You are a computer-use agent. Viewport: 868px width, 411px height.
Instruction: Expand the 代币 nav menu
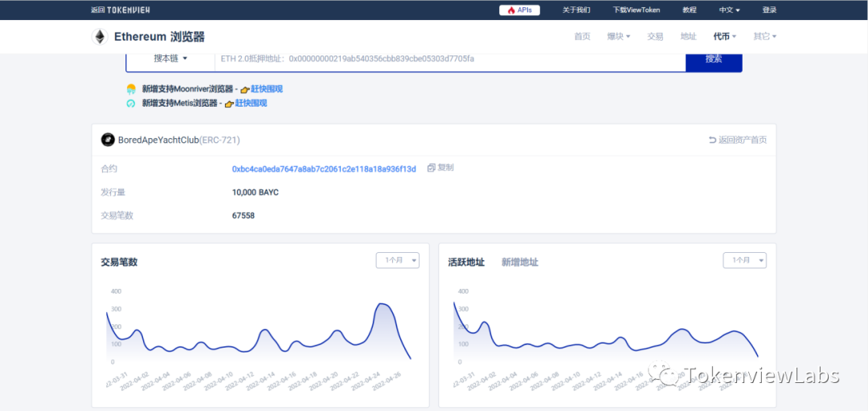click(725, 36)
